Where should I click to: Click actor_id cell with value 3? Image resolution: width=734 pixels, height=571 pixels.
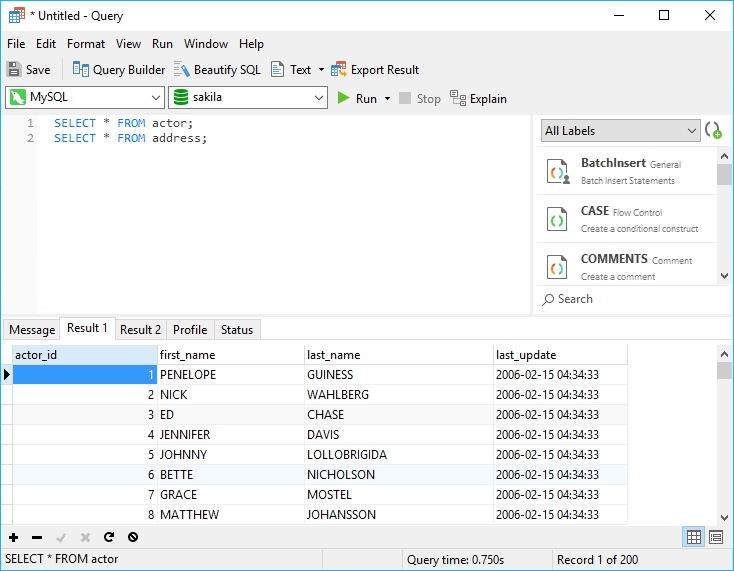coord(85,415)
